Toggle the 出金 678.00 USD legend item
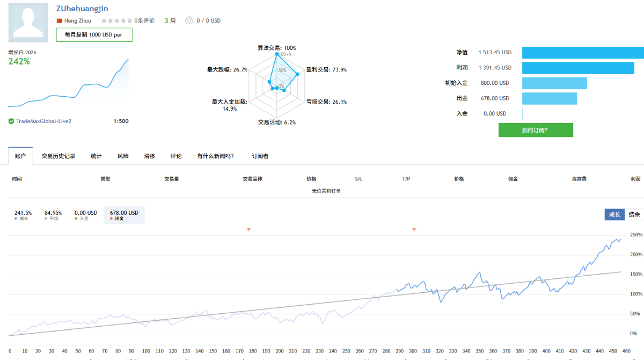The height and width of the screenshot is (360, 644). [x=124, y=215]
